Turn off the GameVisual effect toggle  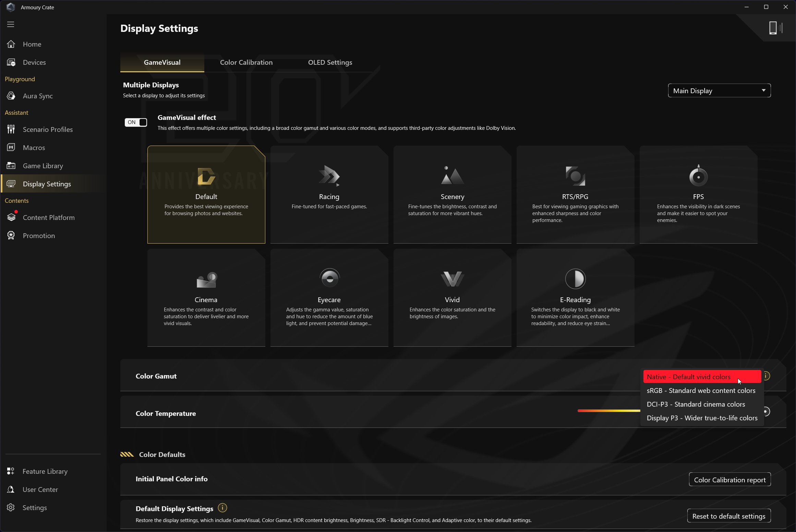pyautogui.click(x=136, y=122)
